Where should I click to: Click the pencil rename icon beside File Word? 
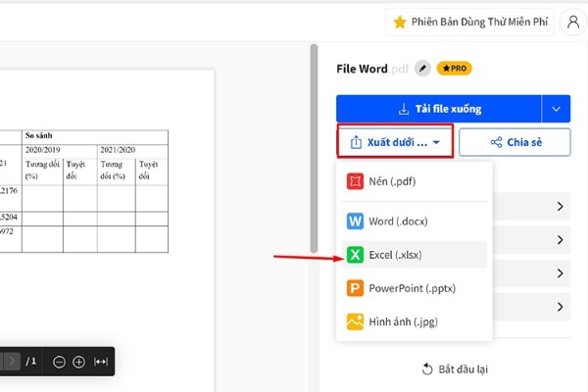point(422,69)
